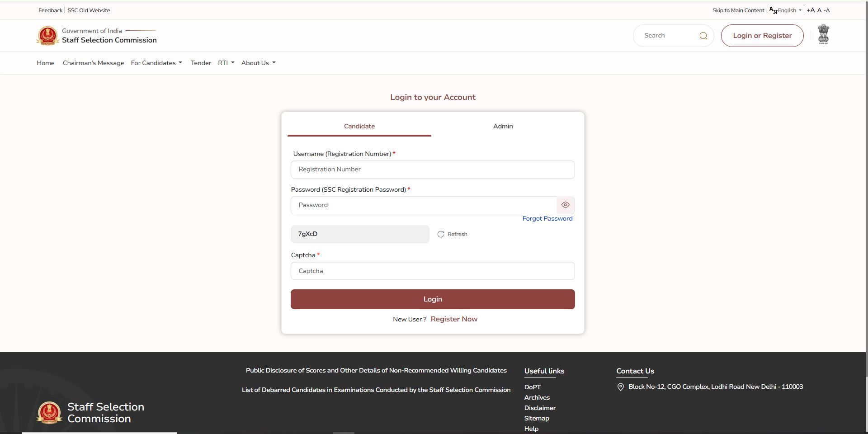Click the Forgot Password link
This screenshot has width=868, height=434.
547,219
